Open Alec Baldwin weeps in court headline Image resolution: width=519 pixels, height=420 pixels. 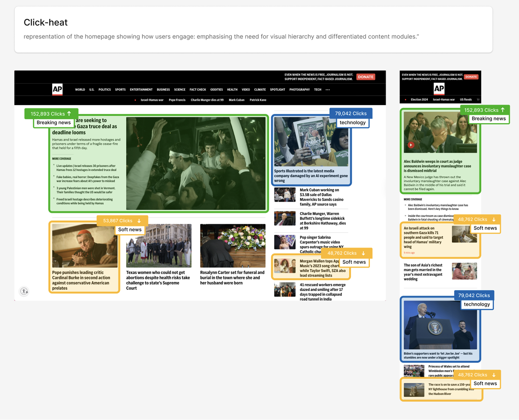(437, 166)
